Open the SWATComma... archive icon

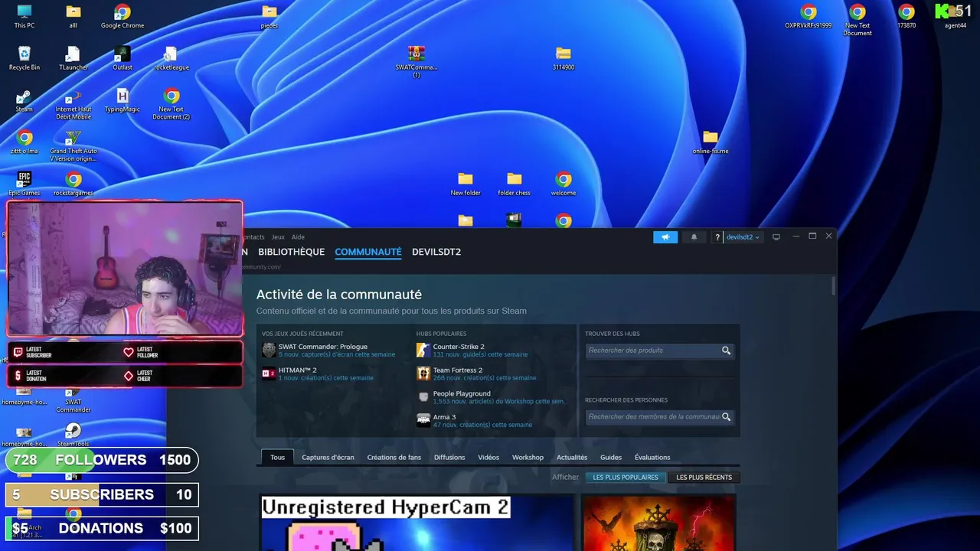pyautogui.click(x=416, y=61)
